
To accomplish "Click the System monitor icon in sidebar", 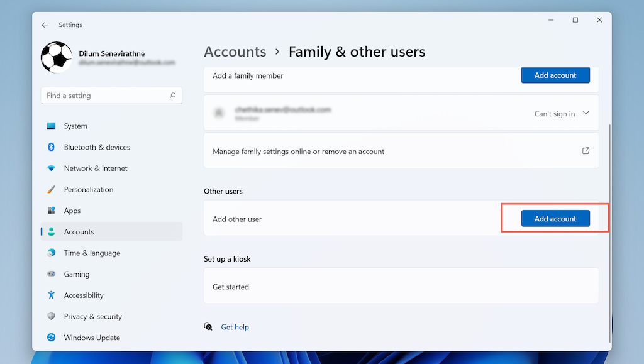I will [x=52, y=126].
